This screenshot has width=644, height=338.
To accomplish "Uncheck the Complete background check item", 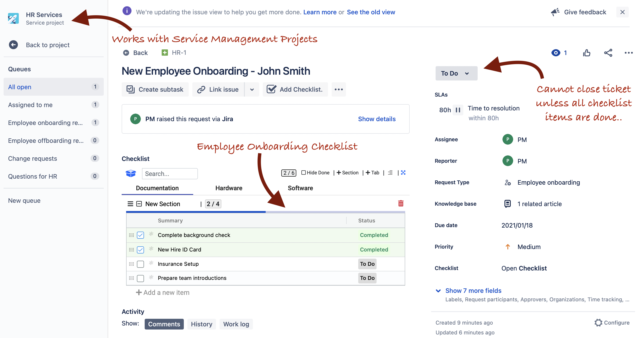I will [x=140, y=235].
